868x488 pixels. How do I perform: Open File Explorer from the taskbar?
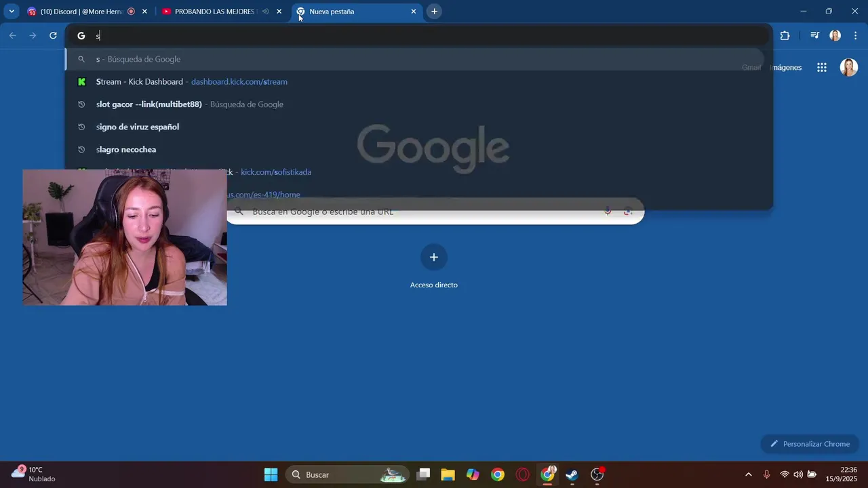[x=448, y=474]
